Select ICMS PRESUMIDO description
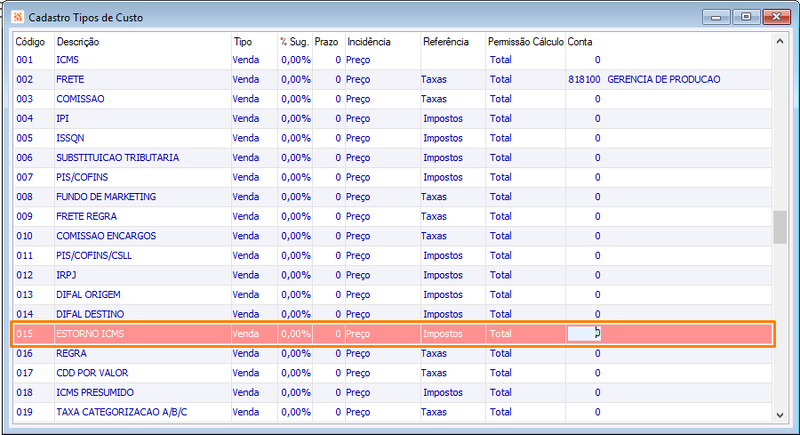This screenshot has height=435, width=800. pos(95,393)
